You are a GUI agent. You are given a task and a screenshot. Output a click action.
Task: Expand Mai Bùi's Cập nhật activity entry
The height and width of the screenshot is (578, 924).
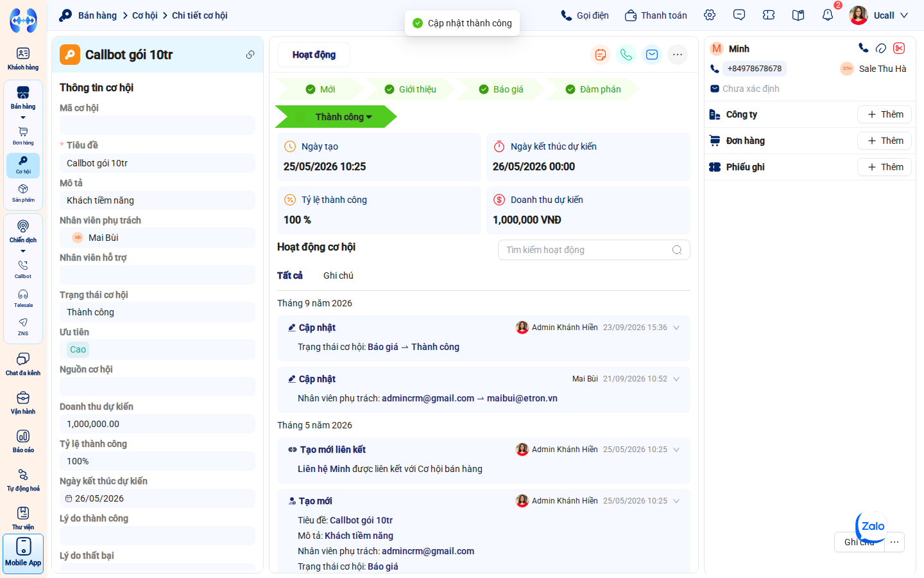coord(676,379)
